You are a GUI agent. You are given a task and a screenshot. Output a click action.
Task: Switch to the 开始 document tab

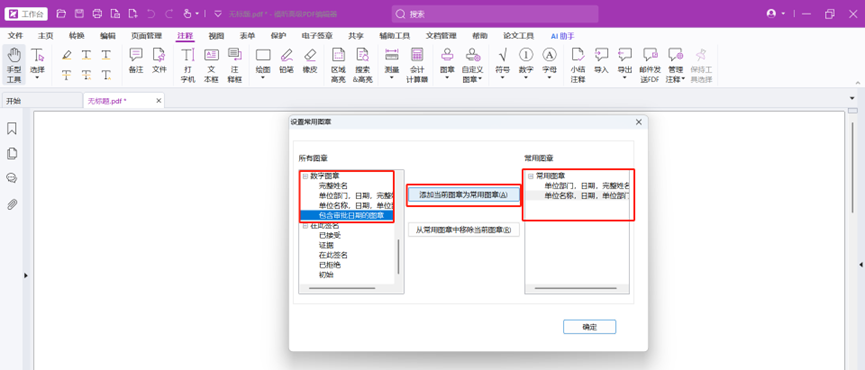[x=42, y=101]
